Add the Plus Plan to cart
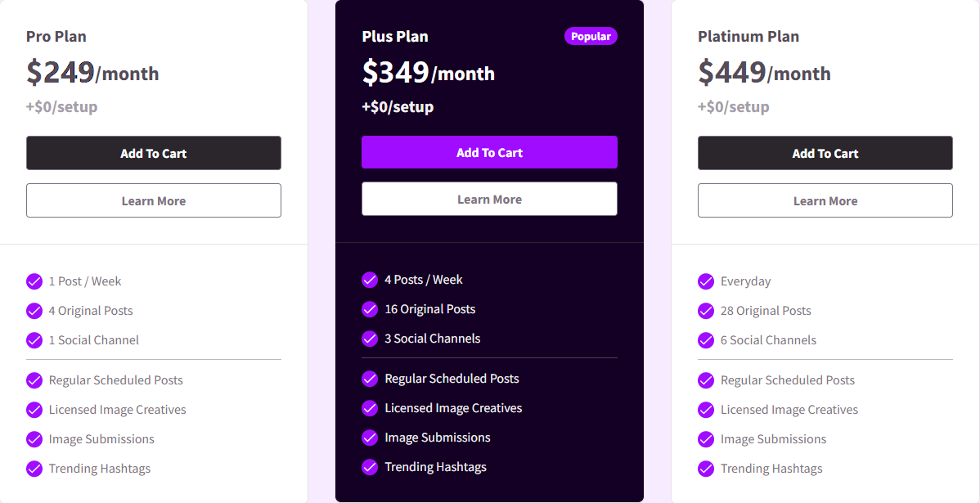This screenshot has width=980, height=503. [489, 152]
